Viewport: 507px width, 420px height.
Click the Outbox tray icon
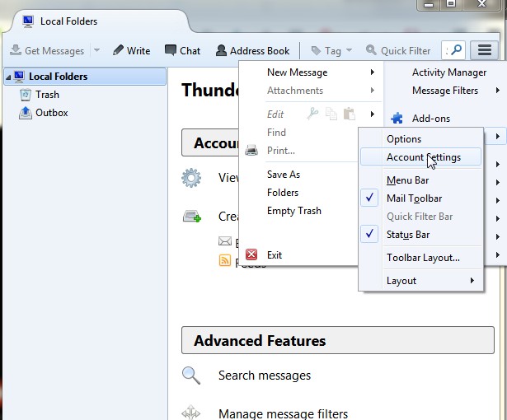[x=26, y=113]
